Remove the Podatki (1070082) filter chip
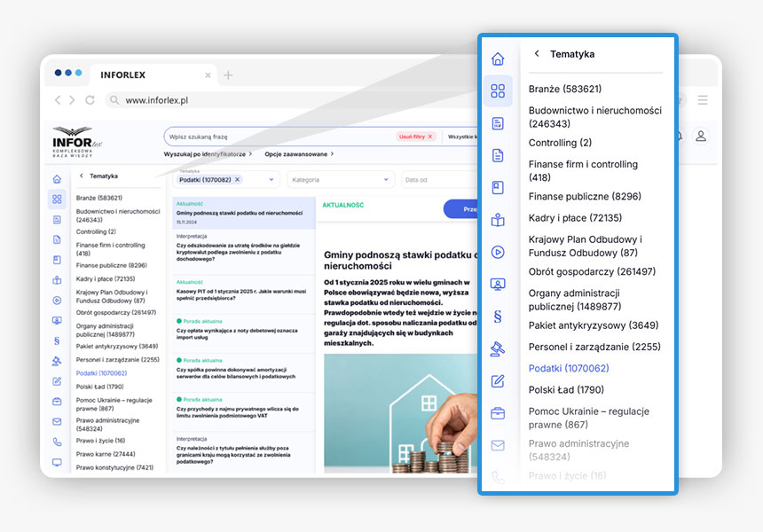This screenshot has height=532, width=763. coord(237,179)
